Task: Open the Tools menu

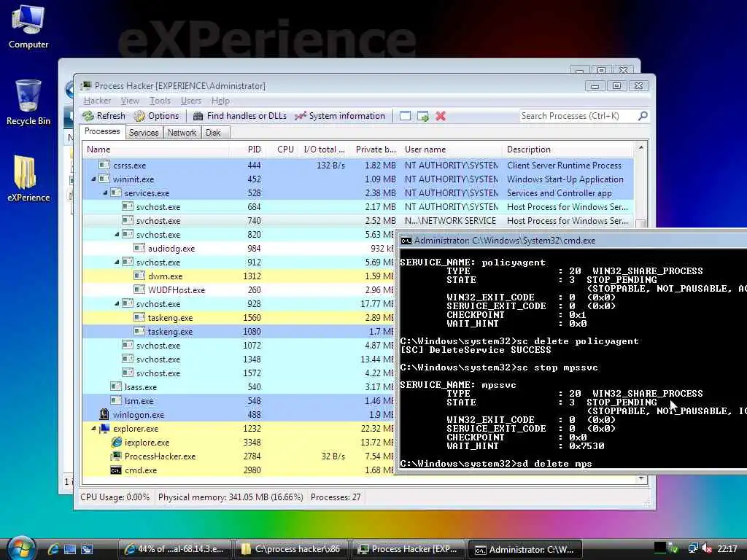Action: (x=160, y=101)
